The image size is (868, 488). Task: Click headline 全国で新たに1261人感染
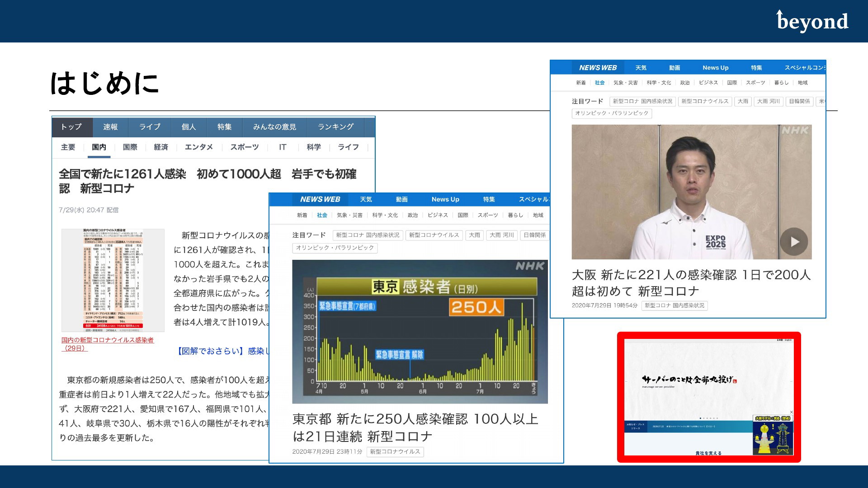[x=208, y=181]
